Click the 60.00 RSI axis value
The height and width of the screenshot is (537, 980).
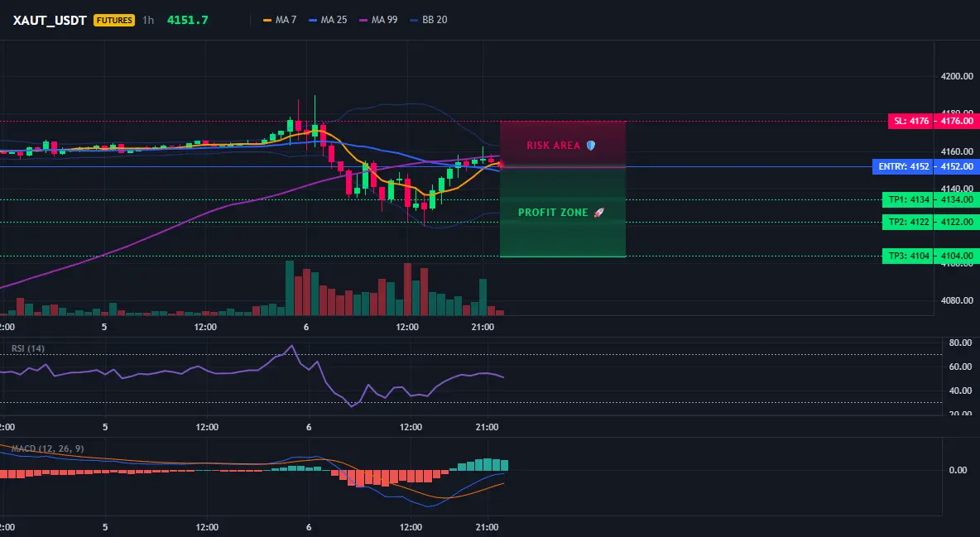click(x=960, y=367)
